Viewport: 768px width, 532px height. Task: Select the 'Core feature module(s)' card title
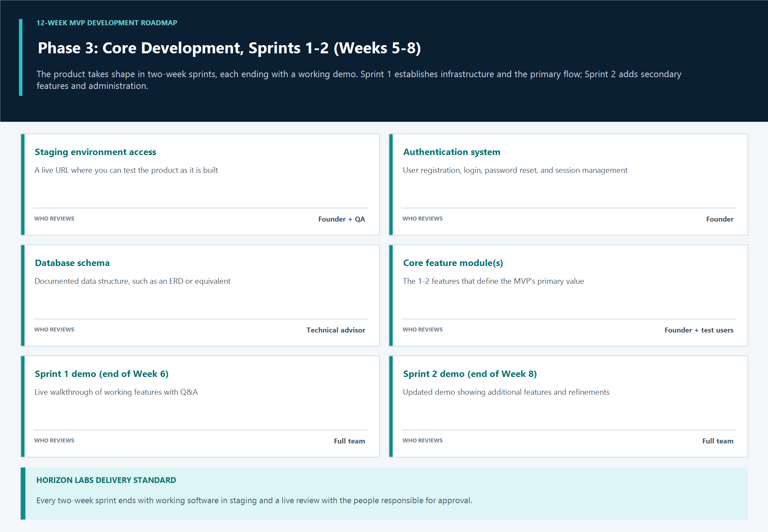453,263
